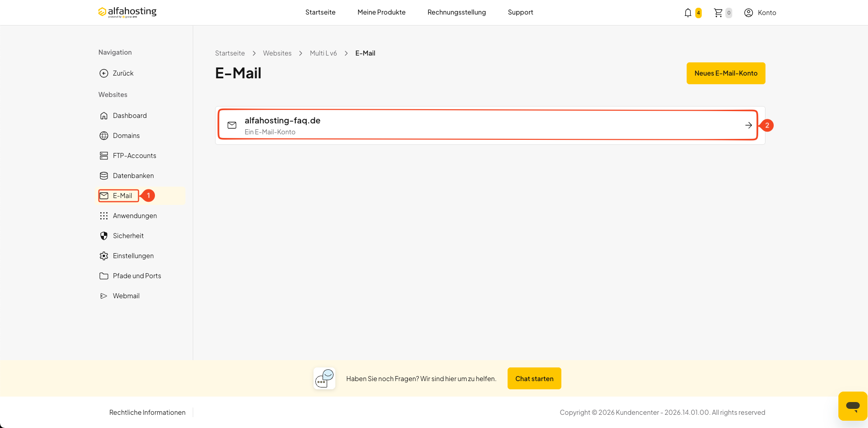The width and height of the screenshot is (868, 428).
Task: Open Anwendungen grid icon in sidebar
Action: 104,216
